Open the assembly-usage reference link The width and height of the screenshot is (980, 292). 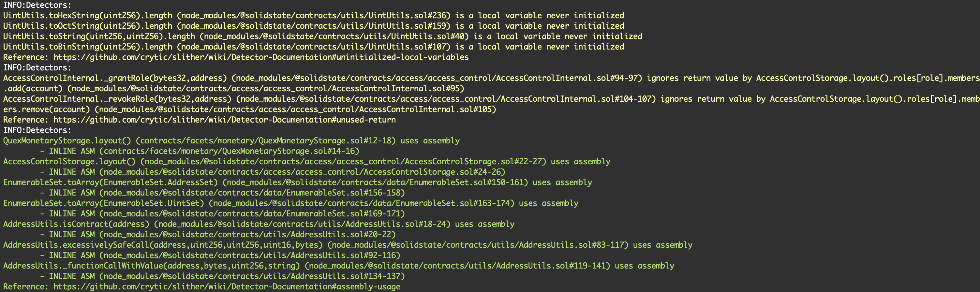pos(227,287)
